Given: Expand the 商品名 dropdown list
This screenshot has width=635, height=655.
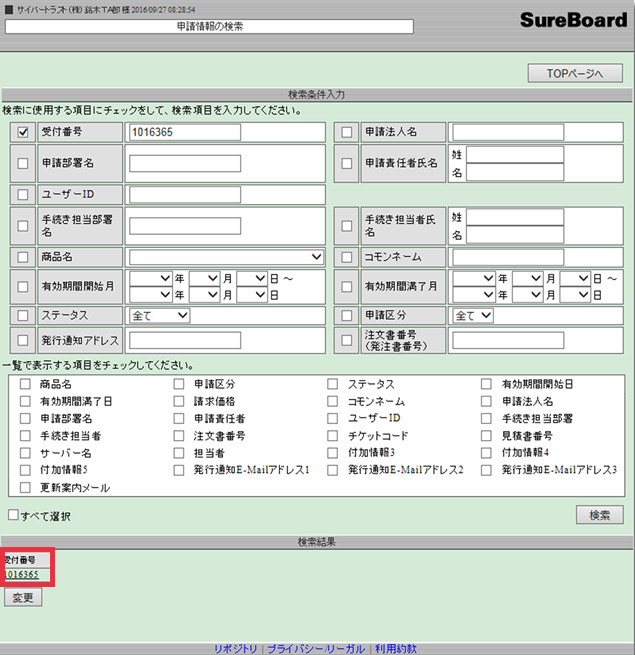Looking at the screenshot, I should [x=226, y=257].
